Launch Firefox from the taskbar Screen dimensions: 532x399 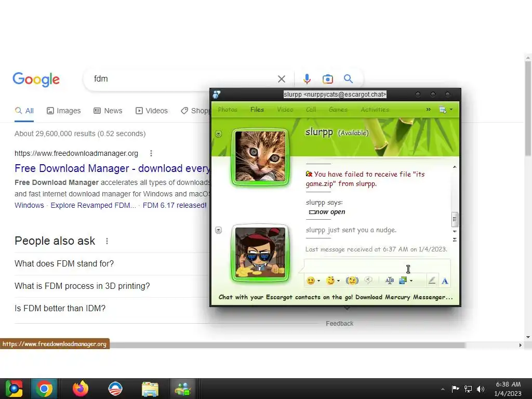[x=81, y=389]
